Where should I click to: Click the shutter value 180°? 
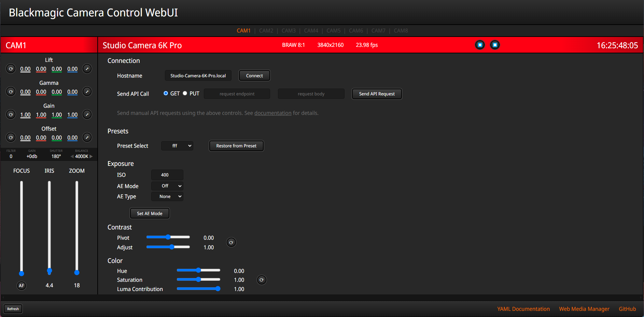click(56, 156)
